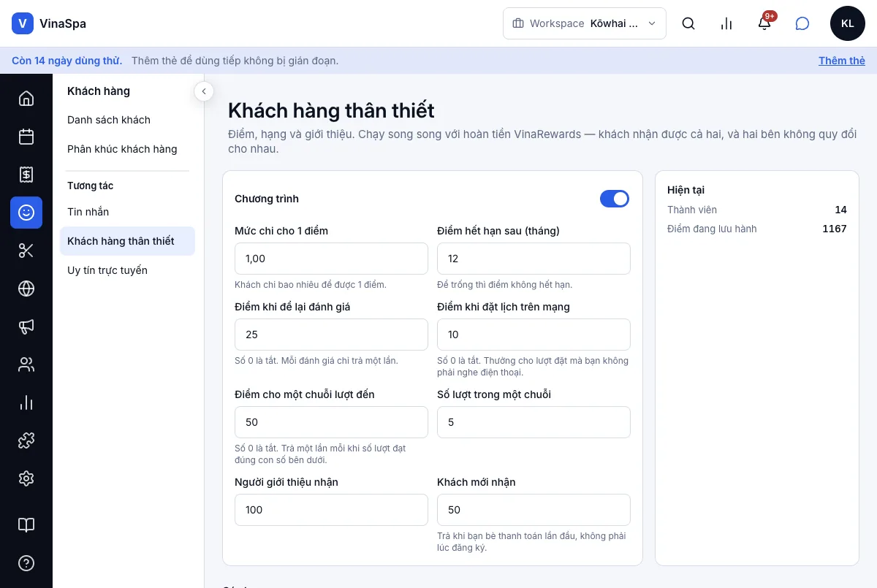Select the smiley customers icon in sidebar
The height and width of the screenshot is (588, 877).
click(26, 213)
